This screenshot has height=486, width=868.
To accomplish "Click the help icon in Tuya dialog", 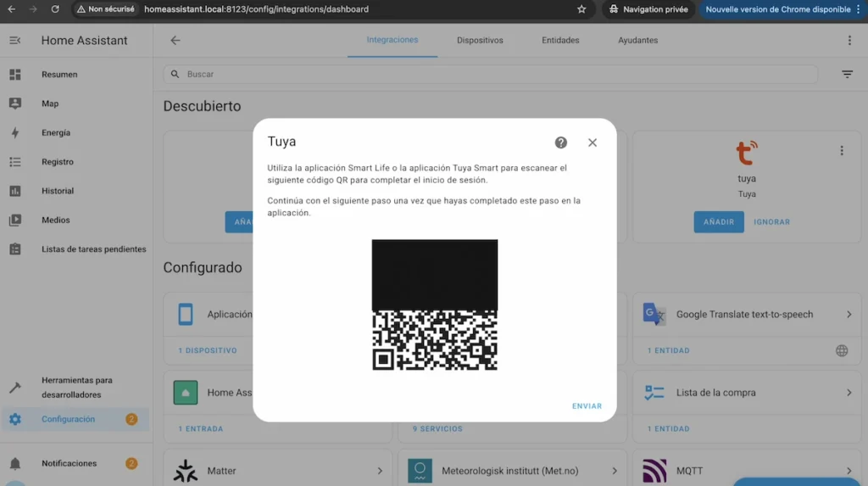I will coord(561,142).
